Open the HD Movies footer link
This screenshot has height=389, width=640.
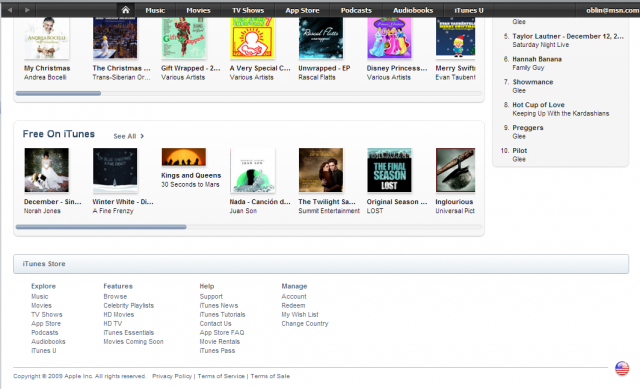click(x=118, y=315)
